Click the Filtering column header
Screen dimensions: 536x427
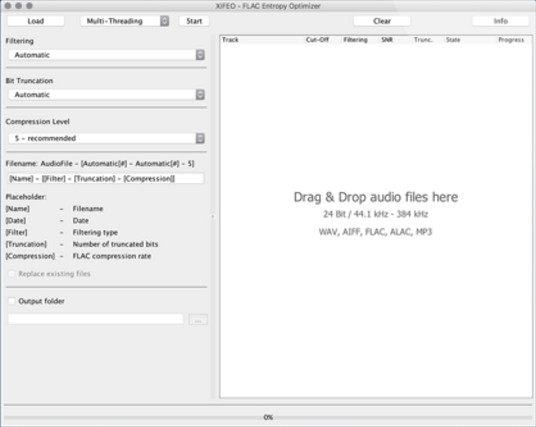(356, 40)
